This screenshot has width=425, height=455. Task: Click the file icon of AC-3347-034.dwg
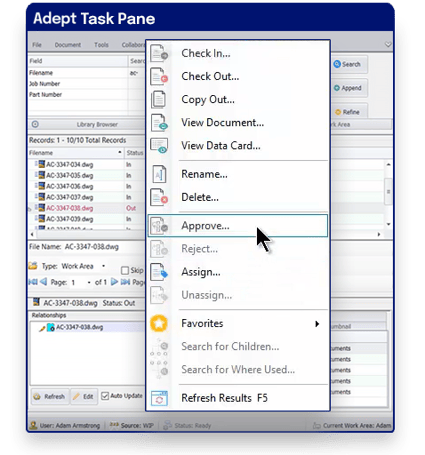(x=41, y=164)
